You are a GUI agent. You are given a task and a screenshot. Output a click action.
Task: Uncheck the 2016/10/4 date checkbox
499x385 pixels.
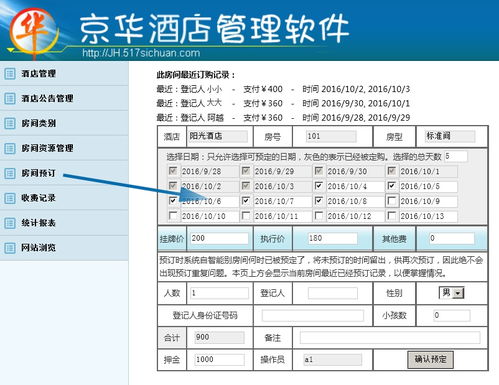(319, 186)
